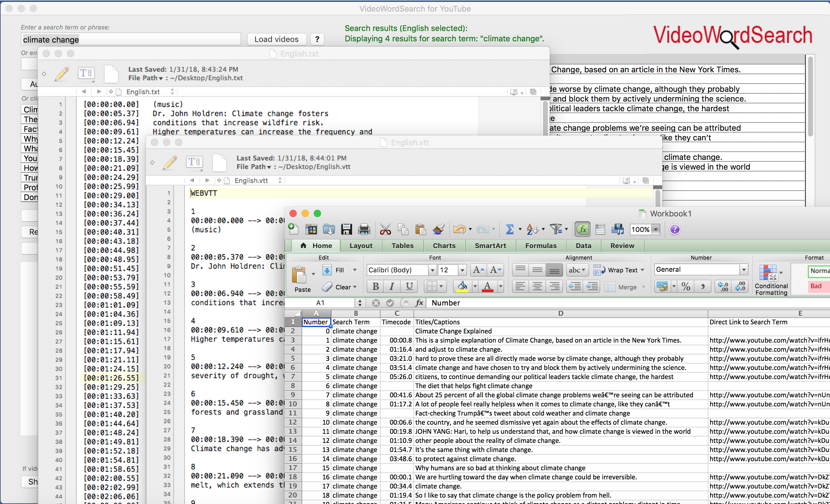Open the borders dropdown arrow

441,286
